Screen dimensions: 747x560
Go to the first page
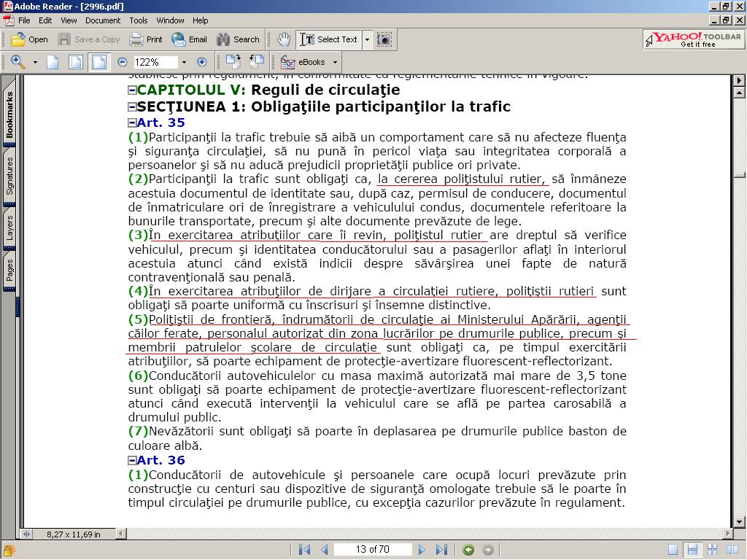[304, 550]
